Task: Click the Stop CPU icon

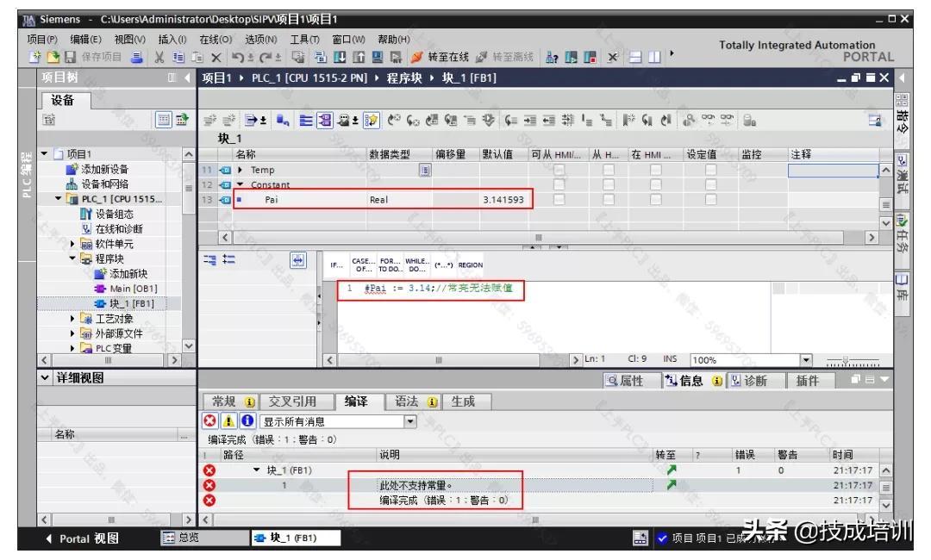Action: click(590, 57)
